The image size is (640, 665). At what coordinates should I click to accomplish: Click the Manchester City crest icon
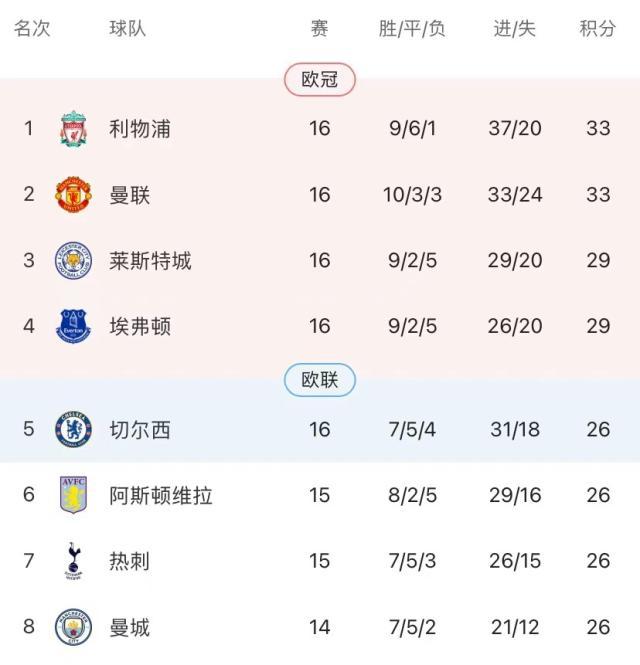73,627
